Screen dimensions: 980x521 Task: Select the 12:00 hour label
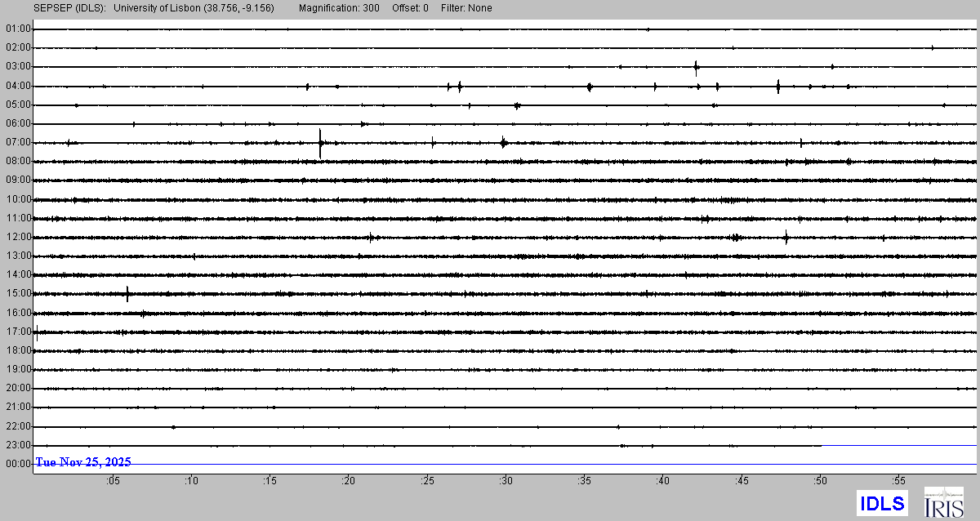coord(18,237)
